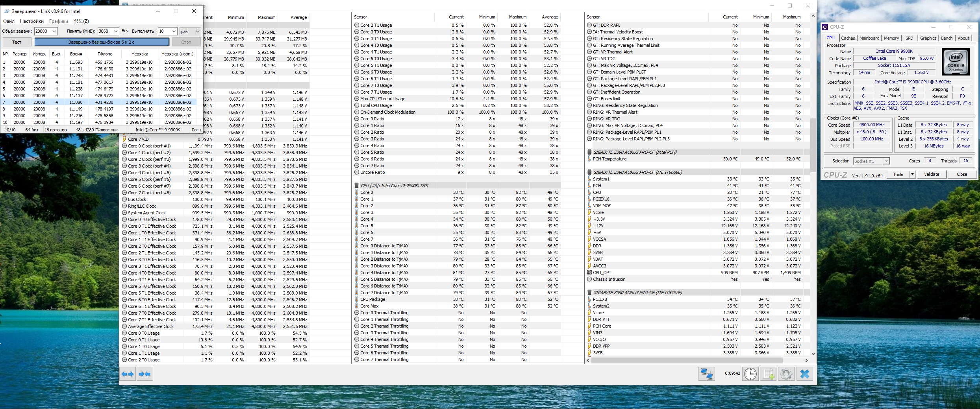This screenshot has height=409, width=980.
Task: Click Intel Core i9 logo in CPU-Z
Action: (x=956, y=62)
